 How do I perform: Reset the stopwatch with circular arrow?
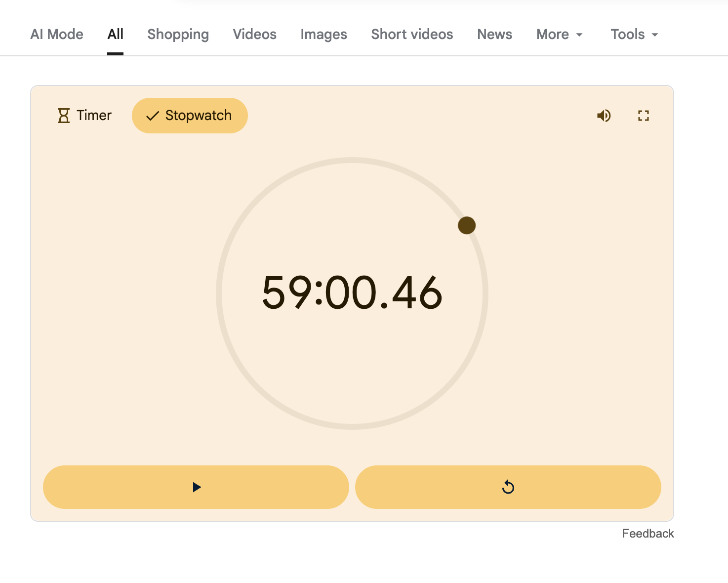tap(508, 487)
